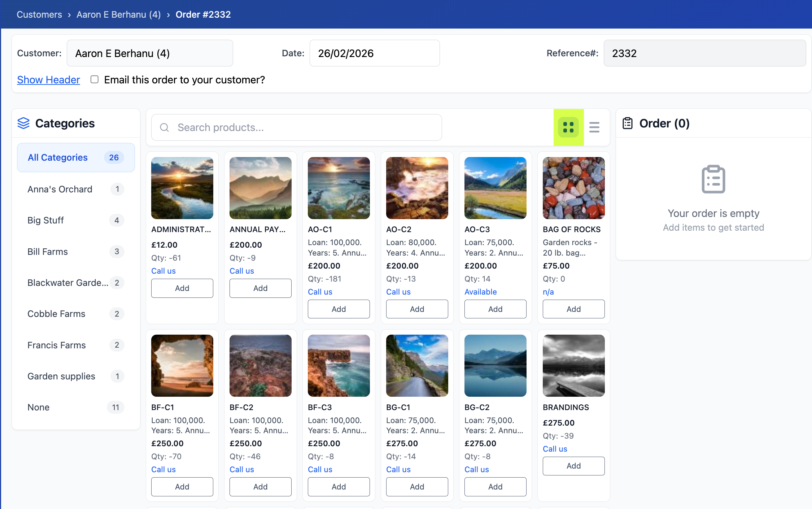
Task: Click the empty order clipboard illustration
Action: 713,179
